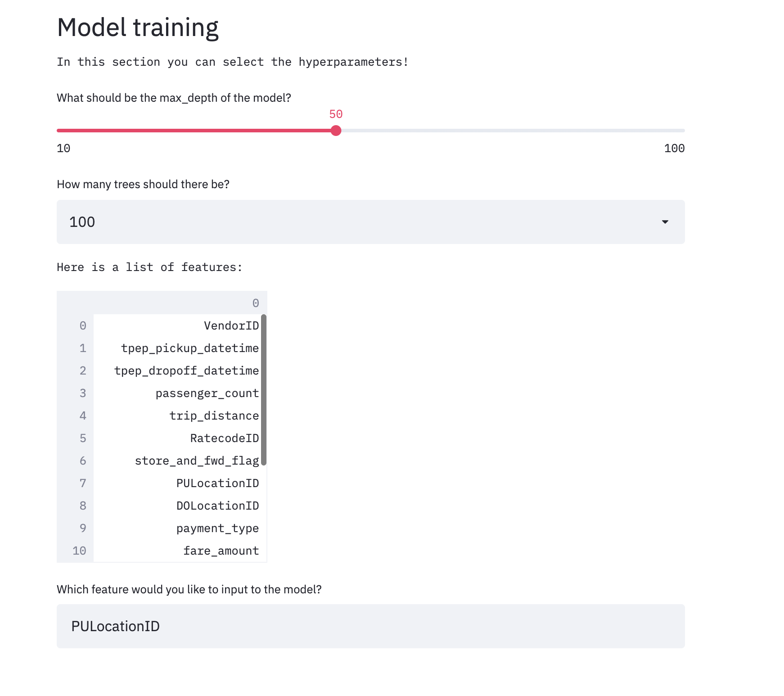784x696 pixels.
Task: Click the slider's maximum label 100
Action: (x=674, y=148)
